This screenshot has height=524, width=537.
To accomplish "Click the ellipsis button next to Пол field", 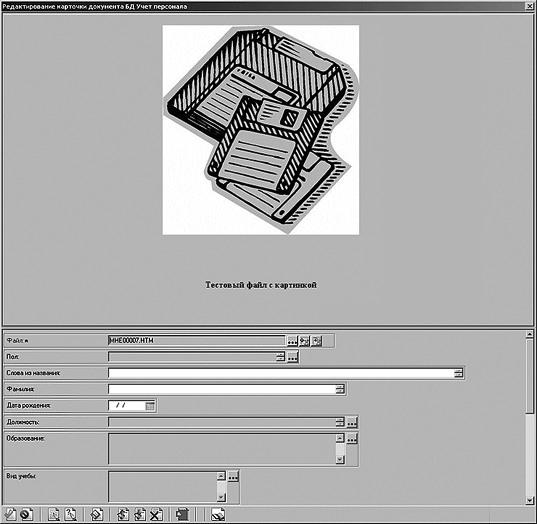I will (292, 357).
